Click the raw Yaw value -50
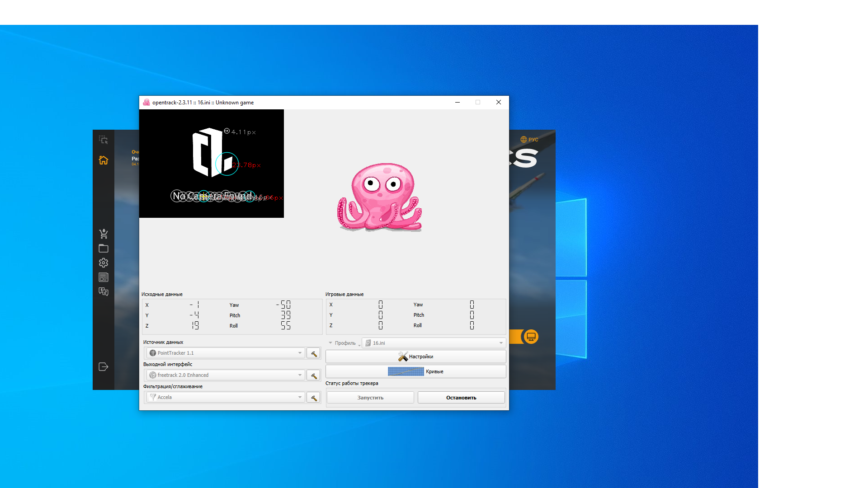Viewport: 868px width, 488px height. (x=283, y=305)
